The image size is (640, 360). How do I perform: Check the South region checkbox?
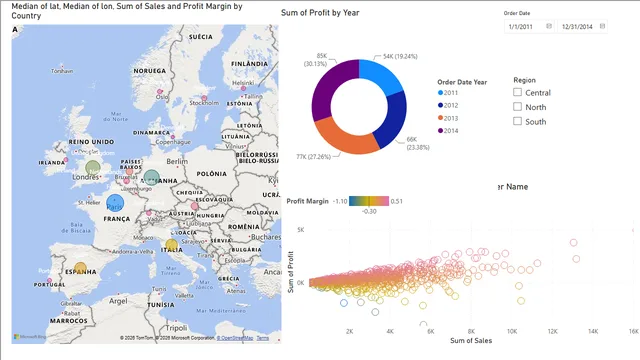click(518, 121)
